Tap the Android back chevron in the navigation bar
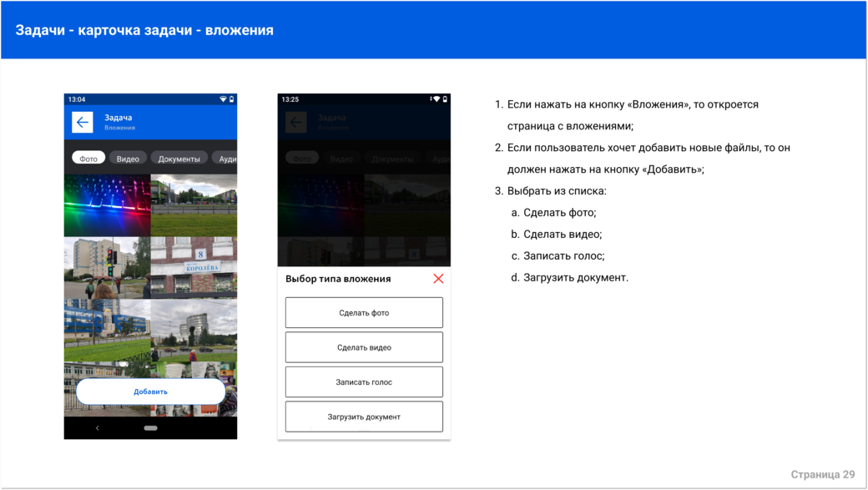The width and height of the screenshot is (868, 490). pyautogui.click(x=98, y=428)
